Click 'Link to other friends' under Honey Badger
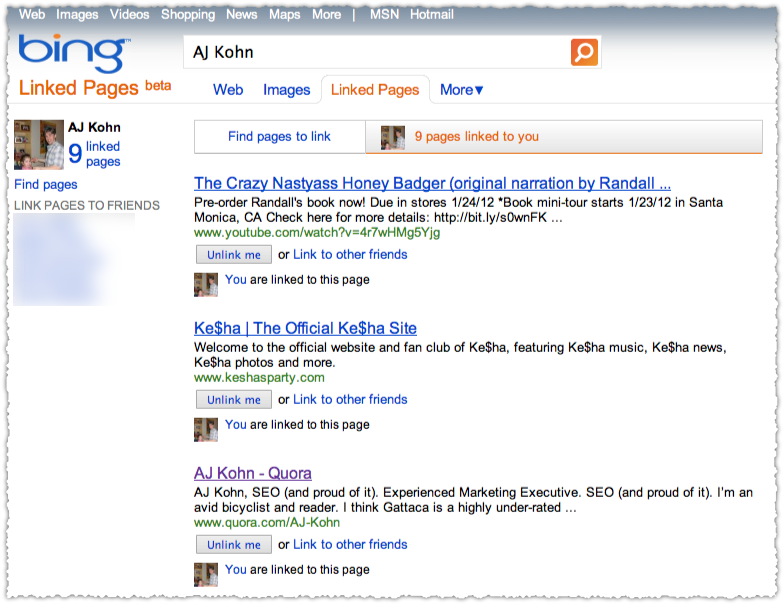Viewport: 784px width, 604px height. (350, 254)
